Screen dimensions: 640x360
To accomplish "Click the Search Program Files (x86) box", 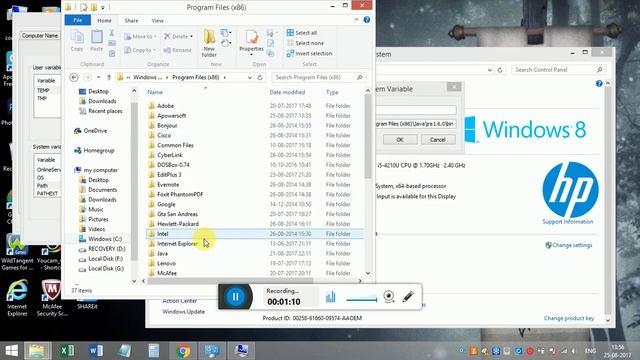I will click(x=318, y=77).
